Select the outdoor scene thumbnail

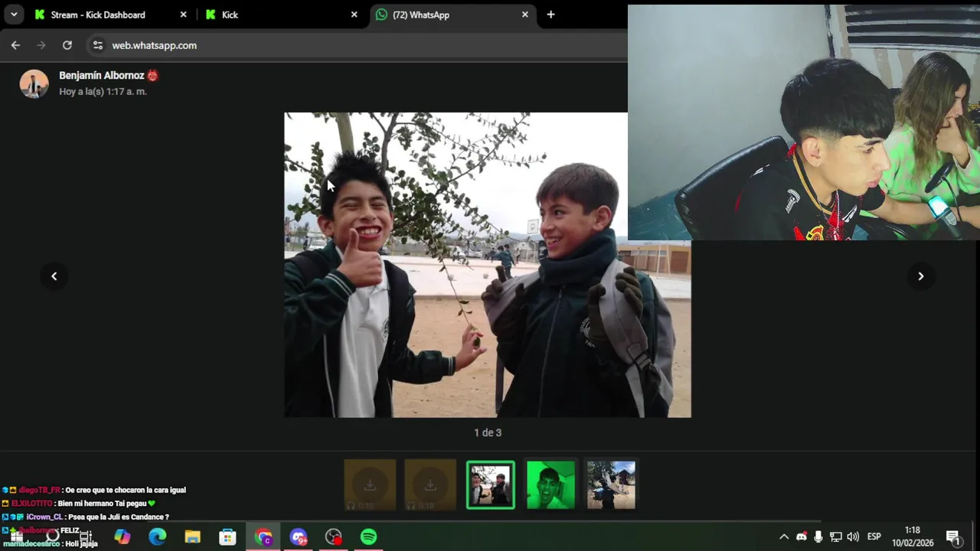pos(611,484)
